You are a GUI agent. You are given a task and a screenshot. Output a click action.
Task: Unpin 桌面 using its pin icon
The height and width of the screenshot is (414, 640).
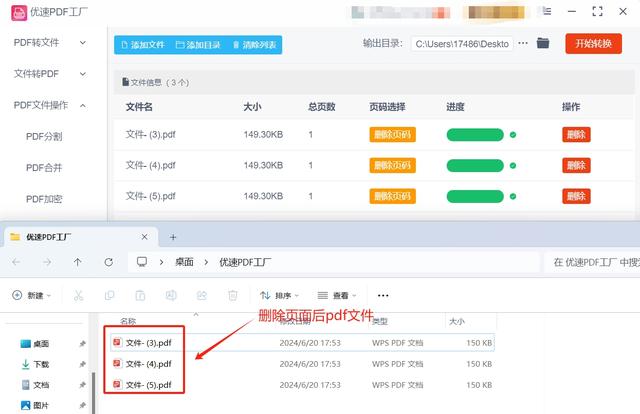coord(82,344)
